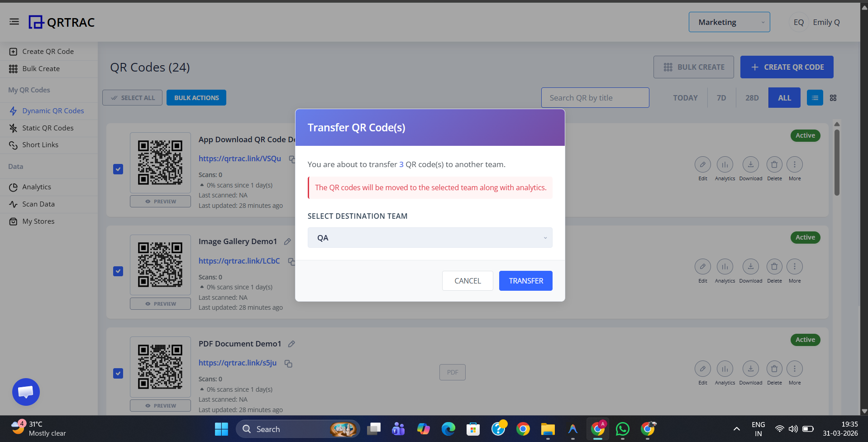Viewport: 868px width, 442px height.
Task: Select the Download icon for Image Gallery Demo1
Action: tap(750, 267)
